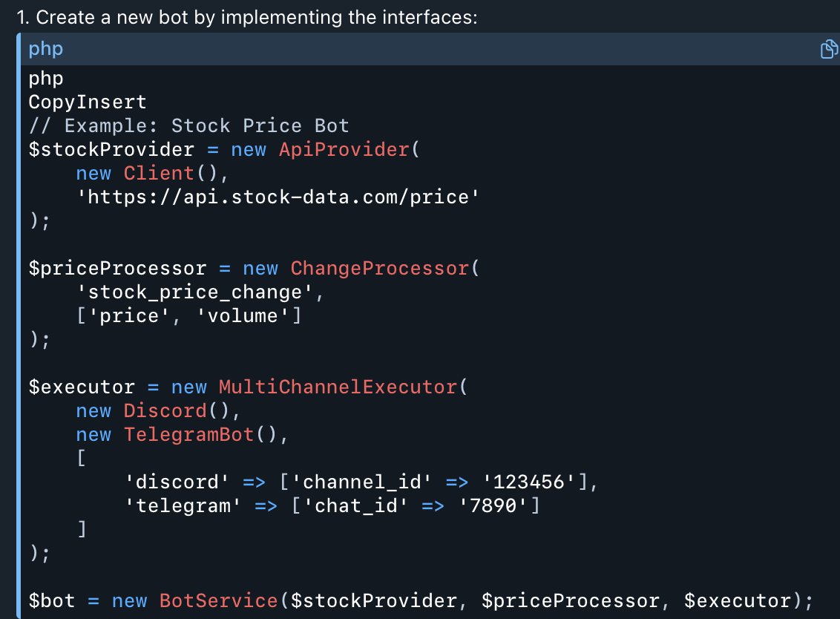Click the text 'Create a new bot by implementing the interfaces:'
840x619 pixels.
click(257, 17)
